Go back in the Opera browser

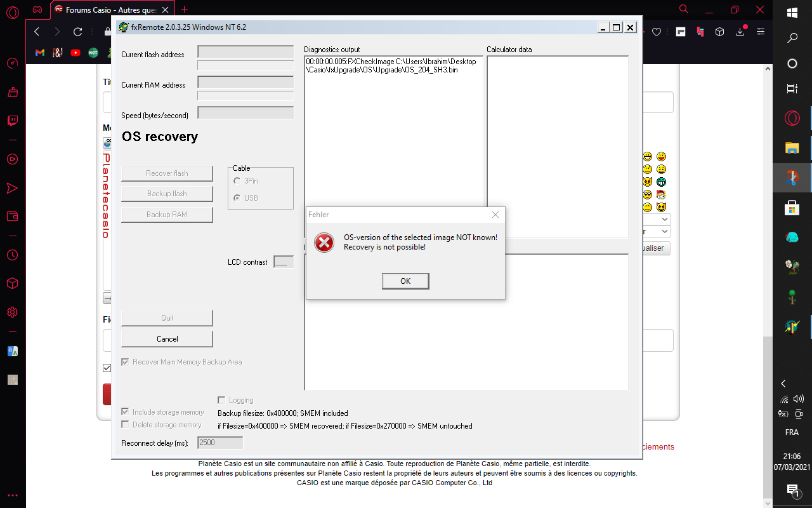click(37, 32)
